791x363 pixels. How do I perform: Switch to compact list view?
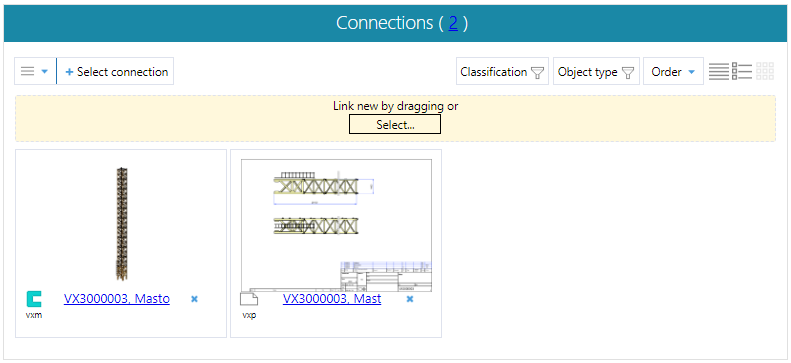[719, 72]
